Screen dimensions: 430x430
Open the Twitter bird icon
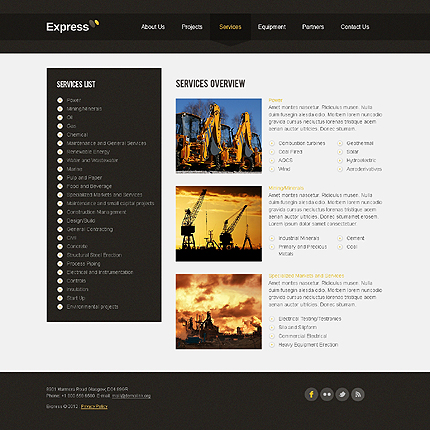(x=342, y=394)
